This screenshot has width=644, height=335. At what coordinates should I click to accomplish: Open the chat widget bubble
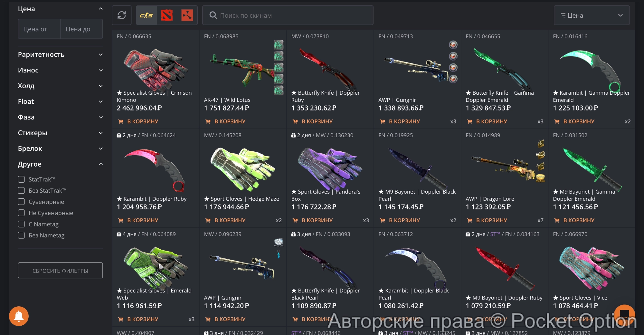624,315
